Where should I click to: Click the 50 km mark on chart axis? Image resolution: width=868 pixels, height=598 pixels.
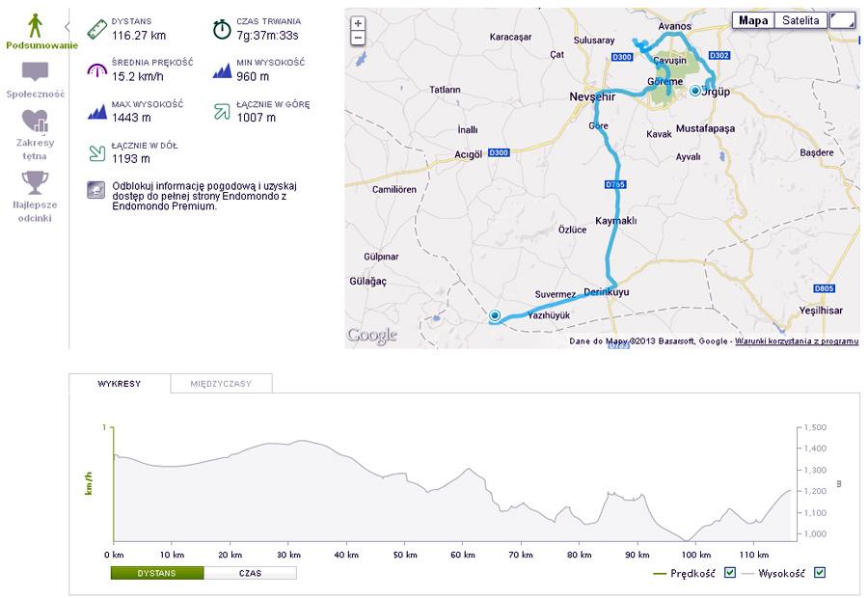point(405,555)
